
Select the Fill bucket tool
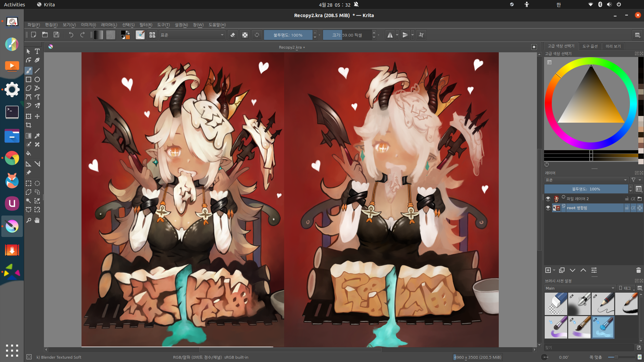(29, 153)
